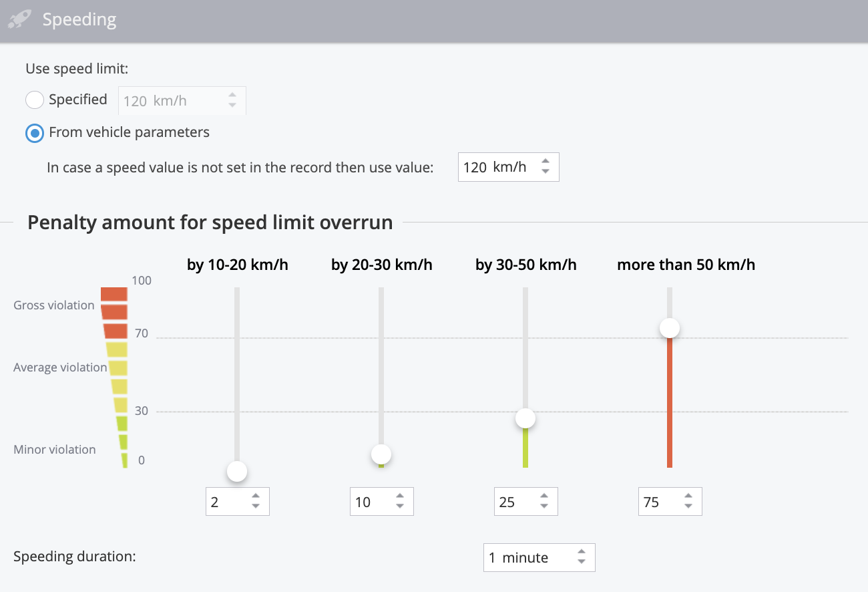
Task: Click the green Minor violation scale segment
Action: [123, 442]
